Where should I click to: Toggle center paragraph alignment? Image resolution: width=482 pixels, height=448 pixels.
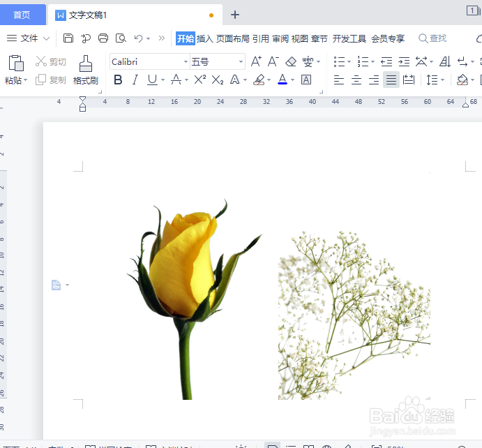click(x=356, y=80)
